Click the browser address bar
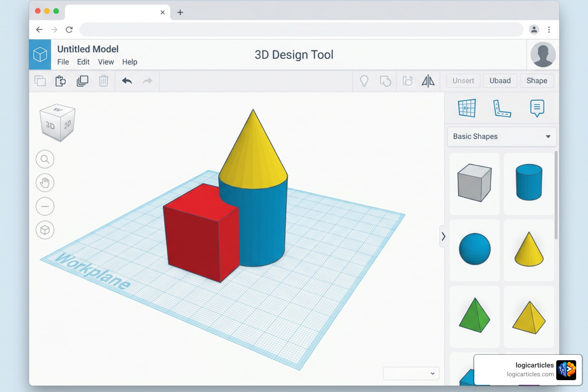This screenshot has width=588, height=392. (301, 29)
